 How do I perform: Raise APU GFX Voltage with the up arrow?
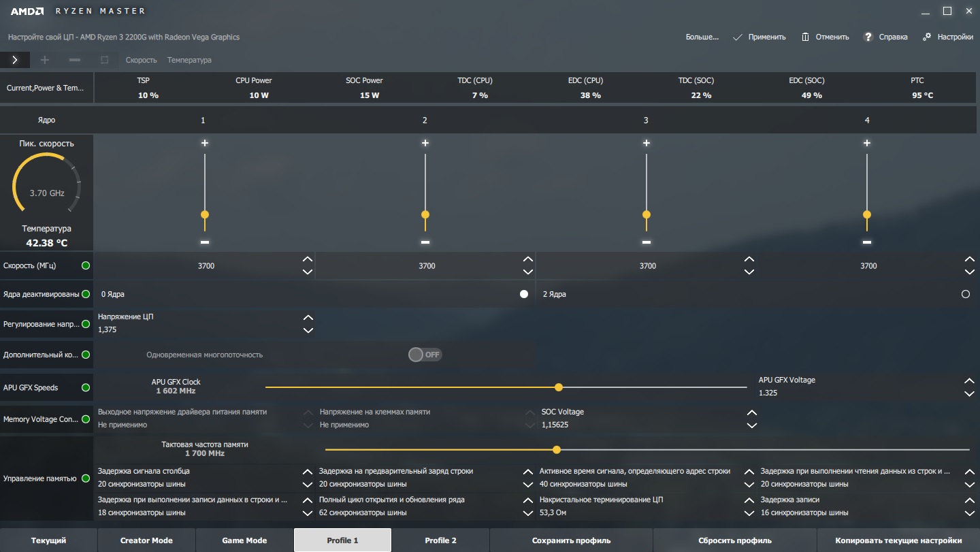click(970, 380)
